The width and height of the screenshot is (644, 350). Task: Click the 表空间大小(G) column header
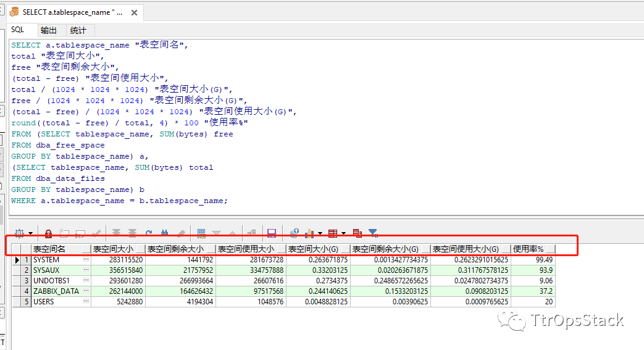(318, 249)
